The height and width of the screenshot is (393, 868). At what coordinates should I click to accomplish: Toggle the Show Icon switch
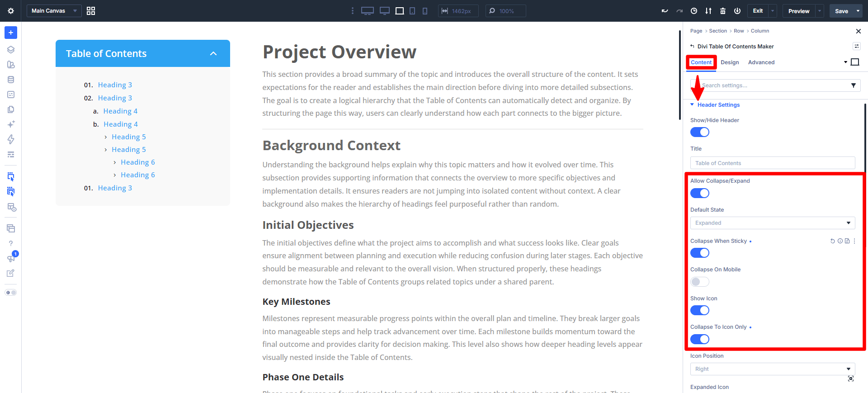(700, 310)
